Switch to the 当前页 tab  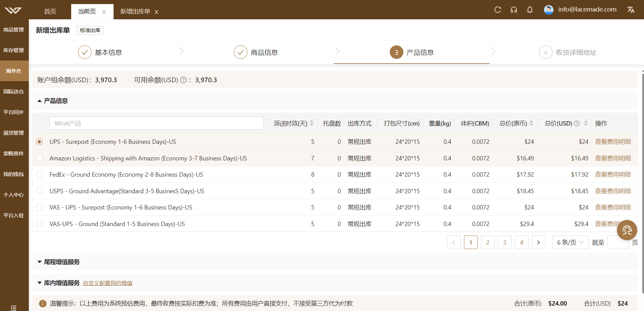tap(87, 12)
